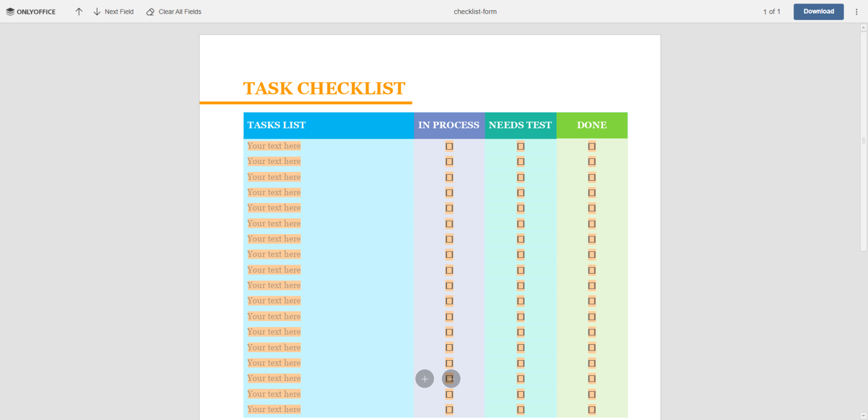Viewport: 868px width, 420px height.
Task: Check the first NEEDS TEST checkbox
Action: (x=520, y=146)
